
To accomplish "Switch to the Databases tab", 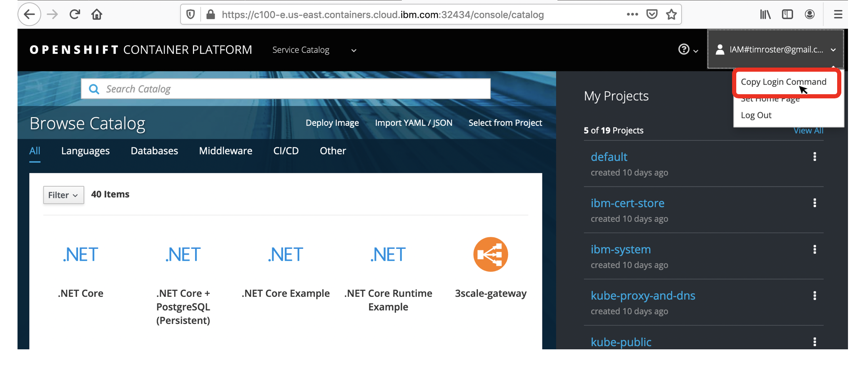I will coord(154,151).
